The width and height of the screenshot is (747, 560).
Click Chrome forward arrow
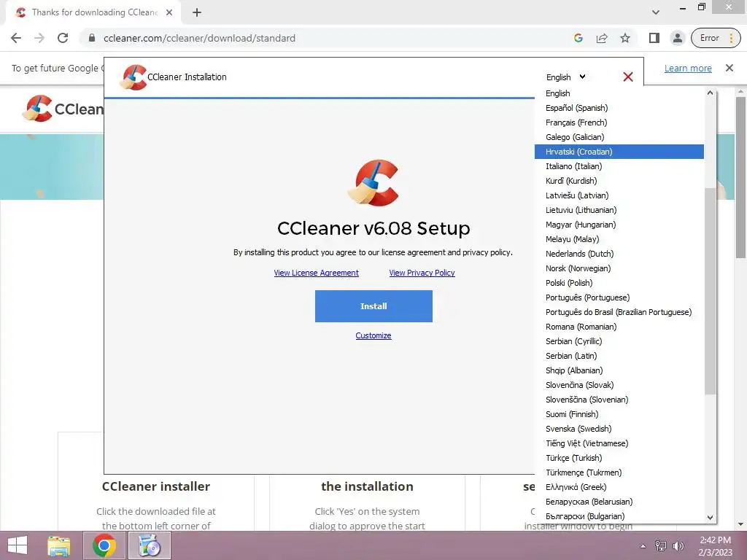pos(39,38)
